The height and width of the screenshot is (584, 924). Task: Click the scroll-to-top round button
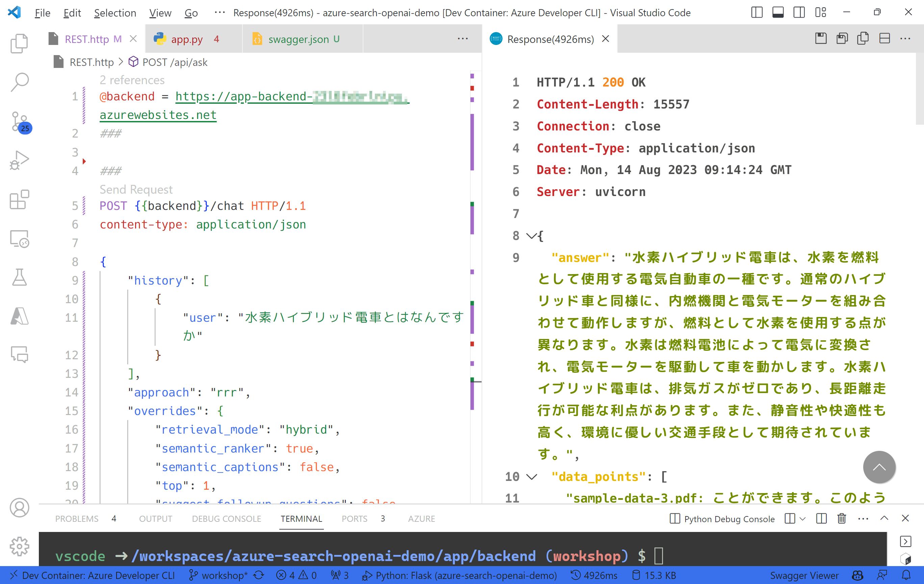[879, 467]
